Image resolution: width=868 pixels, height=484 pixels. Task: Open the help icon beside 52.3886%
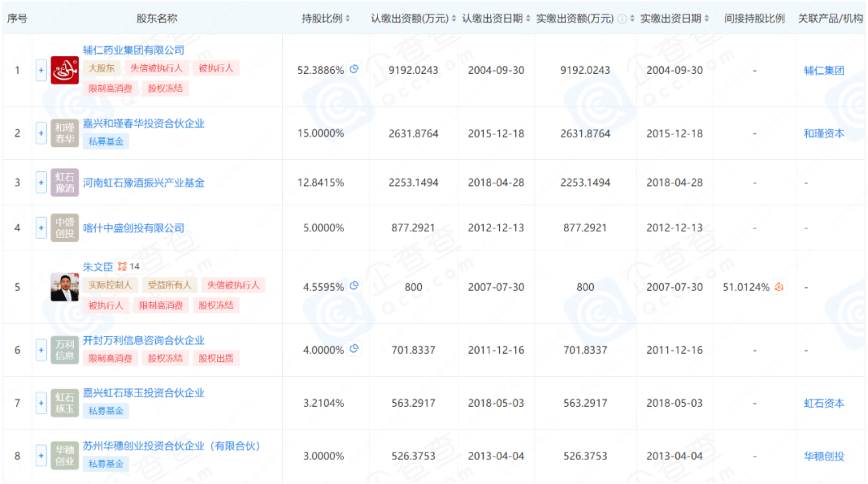click(354, 69)
